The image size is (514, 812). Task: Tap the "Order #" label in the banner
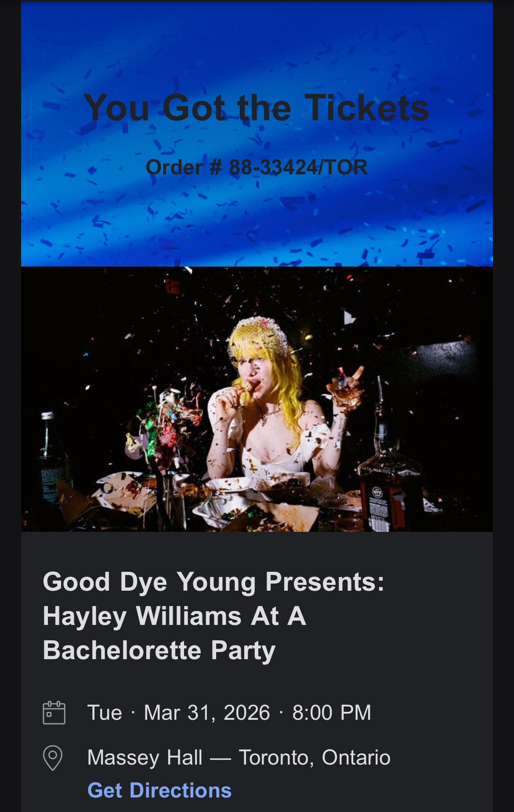pyautogui.click(x=184, y=167)
